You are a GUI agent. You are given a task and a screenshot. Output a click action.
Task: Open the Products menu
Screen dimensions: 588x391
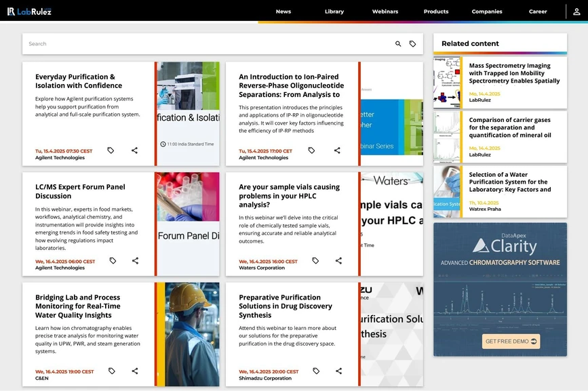point(436,12)
